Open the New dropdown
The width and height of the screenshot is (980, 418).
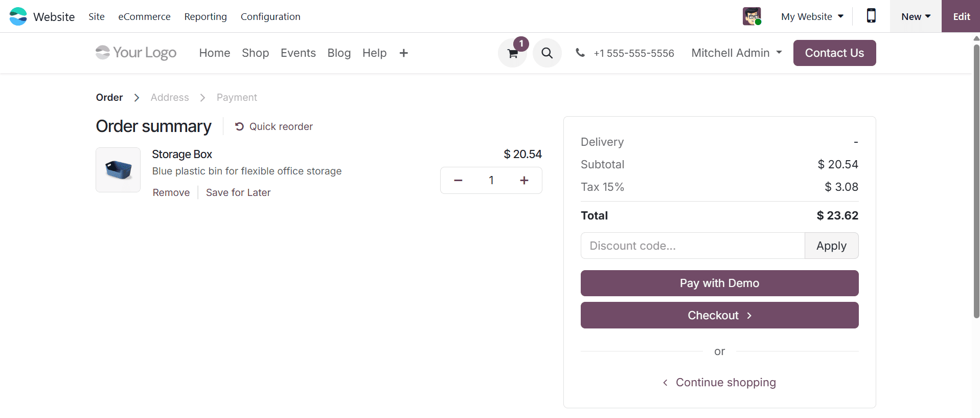click(915, 16)
